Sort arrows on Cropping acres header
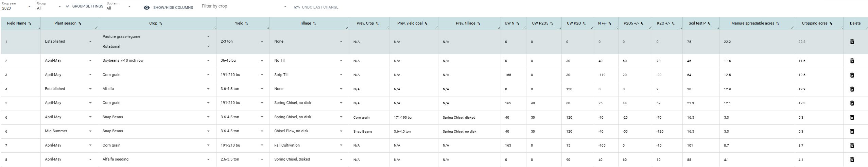 [831, 24]
